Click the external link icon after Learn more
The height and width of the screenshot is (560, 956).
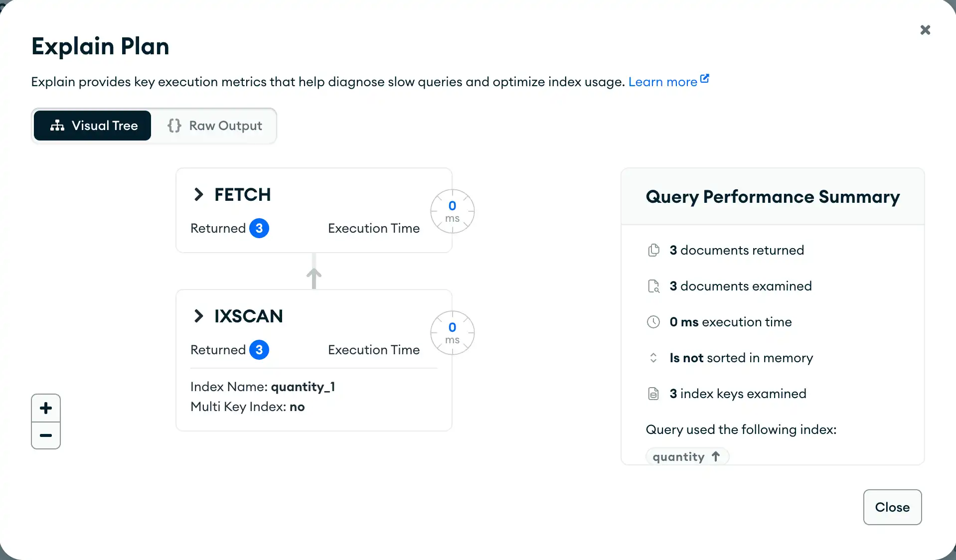coord(705,79)
